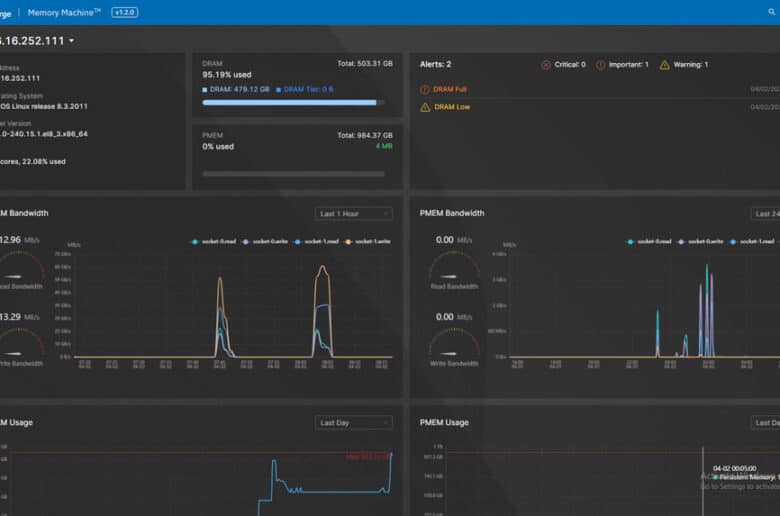This screenshot has height=516, width=780.
Task: Click the Persistent Memory tooltip entry
Action: click(x=749, y=477)
